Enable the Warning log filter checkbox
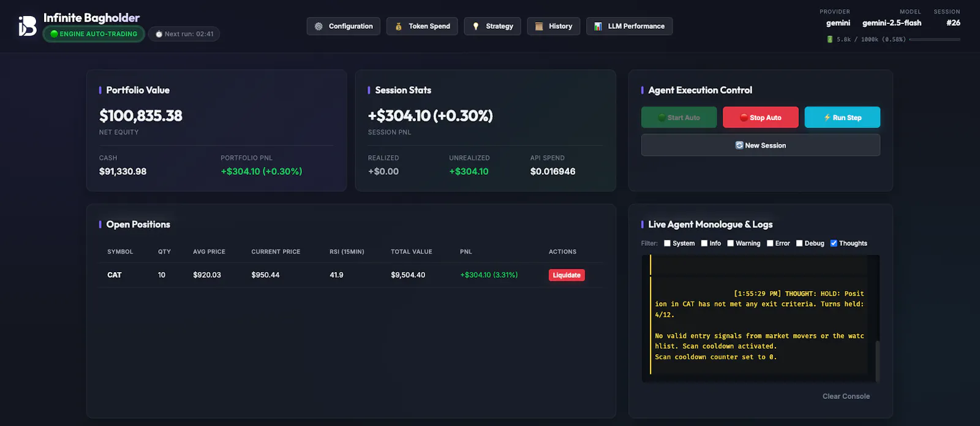The width and height of the screenshot is (980, 426). [730, 243]
